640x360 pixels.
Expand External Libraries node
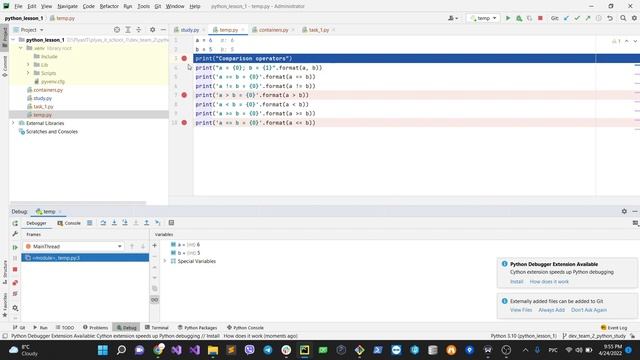[x=13, y=123]
